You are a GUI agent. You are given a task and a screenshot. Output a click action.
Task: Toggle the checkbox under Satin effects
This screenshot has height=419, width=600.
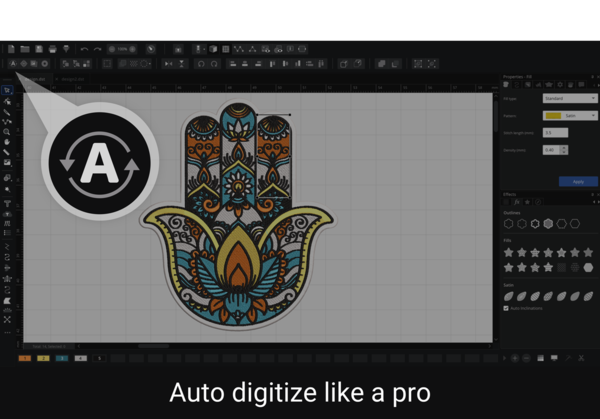click(x=506, y=308)
